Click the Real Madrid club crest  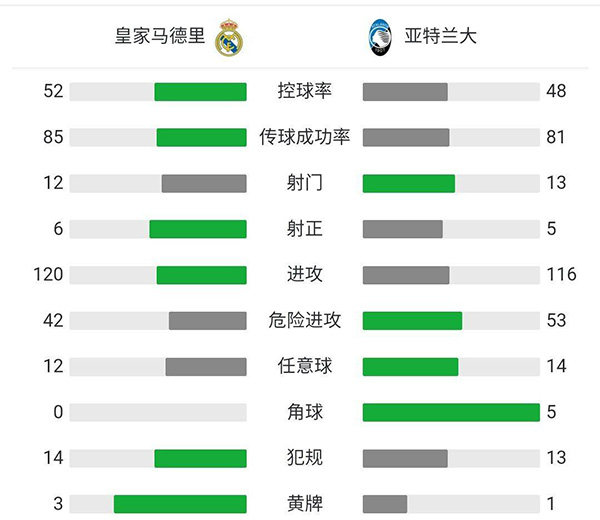tap(229, 37)
